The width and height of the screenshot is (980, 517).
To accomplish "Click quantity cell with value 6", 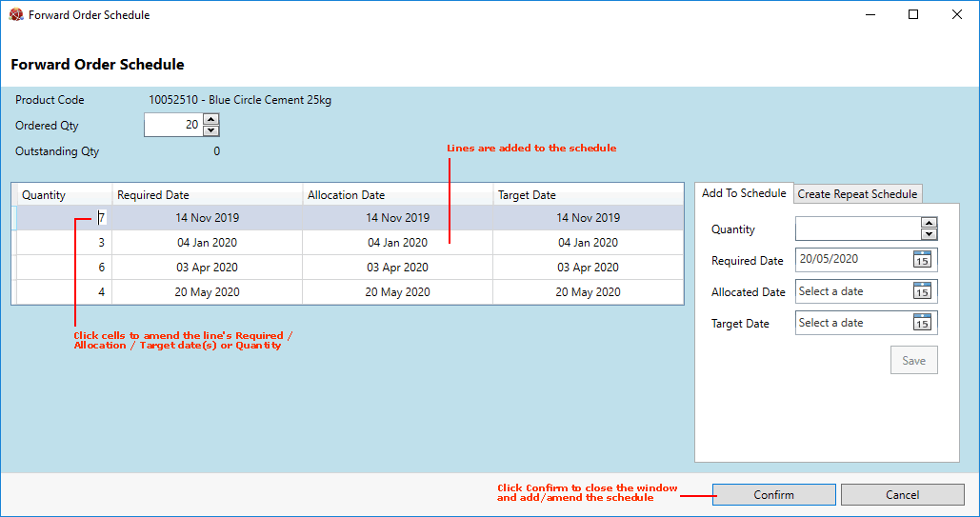I will point(65,267).
